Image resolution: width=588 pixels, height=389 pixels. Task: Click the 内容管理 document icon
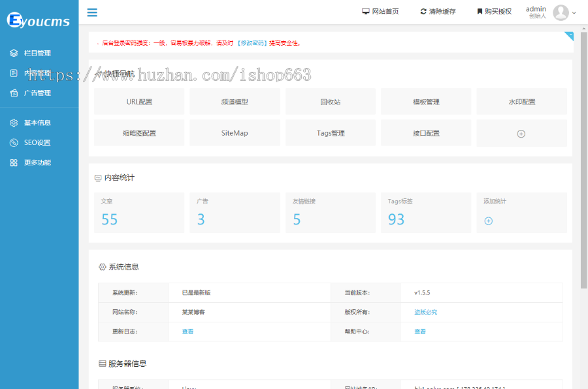14,73
